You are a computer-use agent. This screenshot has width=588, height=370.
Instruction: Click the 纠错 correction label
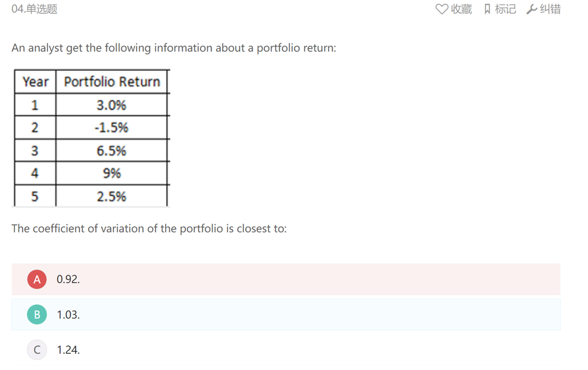pos(550,9)
